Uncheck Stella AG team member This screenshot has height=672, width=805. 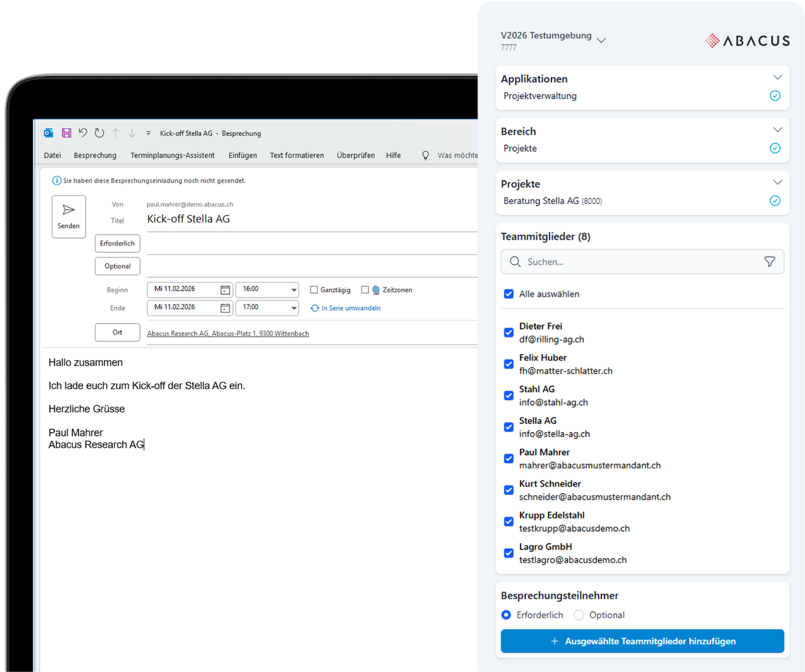coord(509,427)
